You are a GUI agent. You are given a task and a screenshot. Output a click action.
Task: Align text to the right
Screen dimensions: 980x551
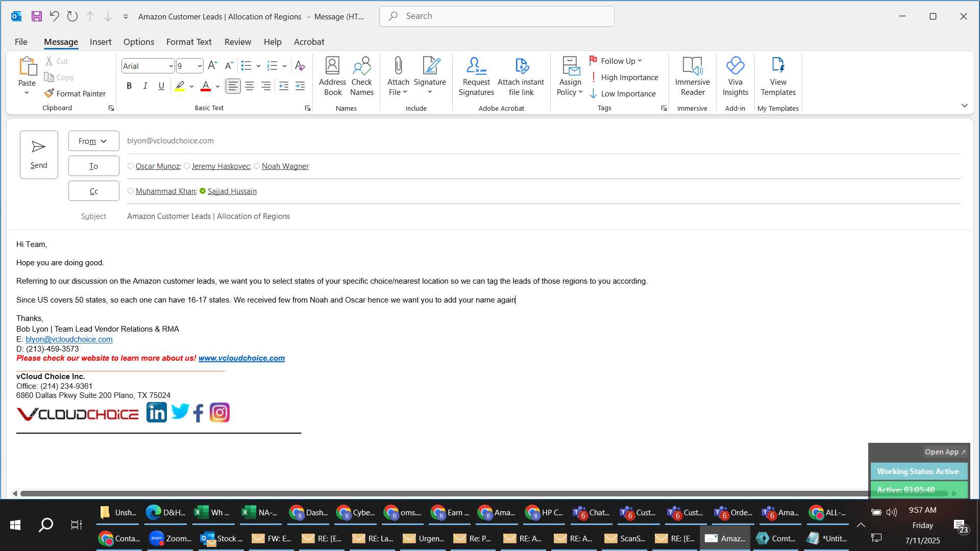pyautogui.click(x=266, y=86)
